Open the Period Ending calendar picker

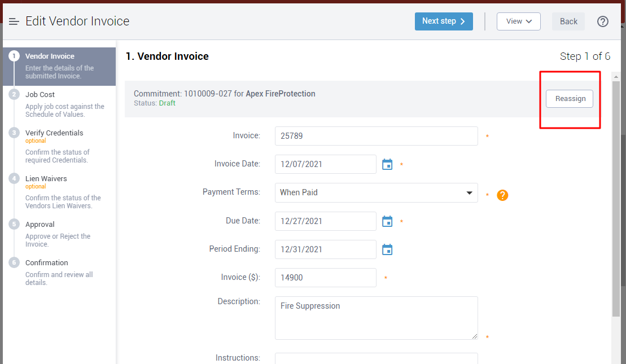387,249
